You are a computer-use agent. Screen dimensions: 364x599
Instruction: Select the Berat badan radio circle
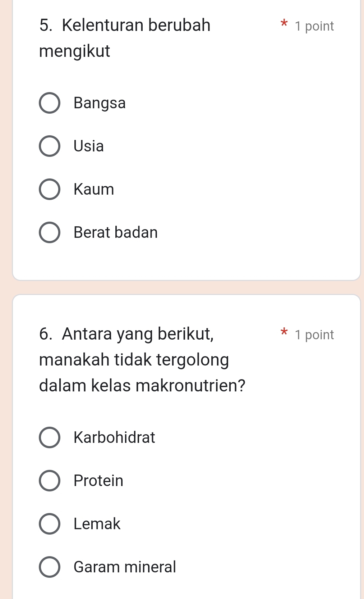[50, 232]
